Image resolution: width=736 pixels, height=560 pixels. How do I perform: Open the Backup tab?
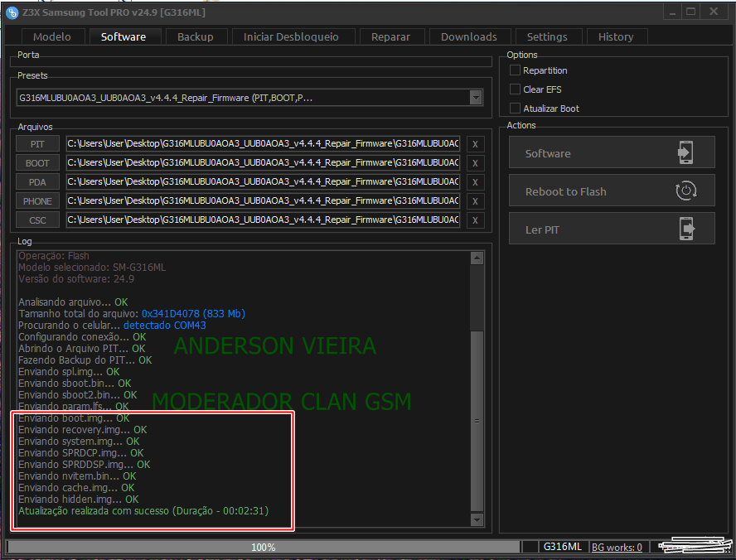coord(196,36)
